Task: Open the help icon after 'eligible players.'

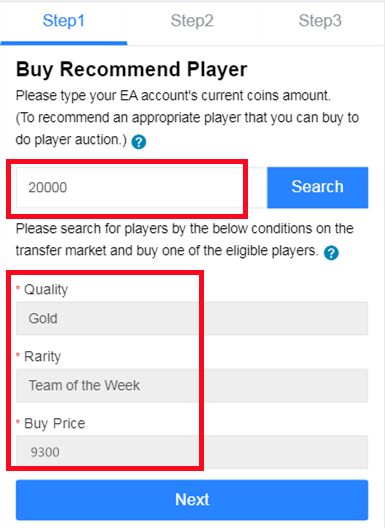Action: (x=331, y=253)
